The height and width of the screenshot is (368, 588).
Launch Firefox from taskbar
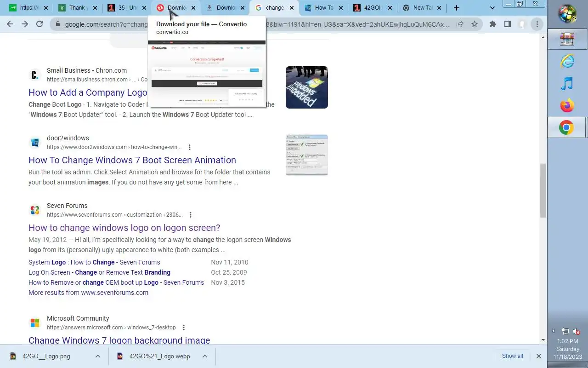(x=567, y=105)
